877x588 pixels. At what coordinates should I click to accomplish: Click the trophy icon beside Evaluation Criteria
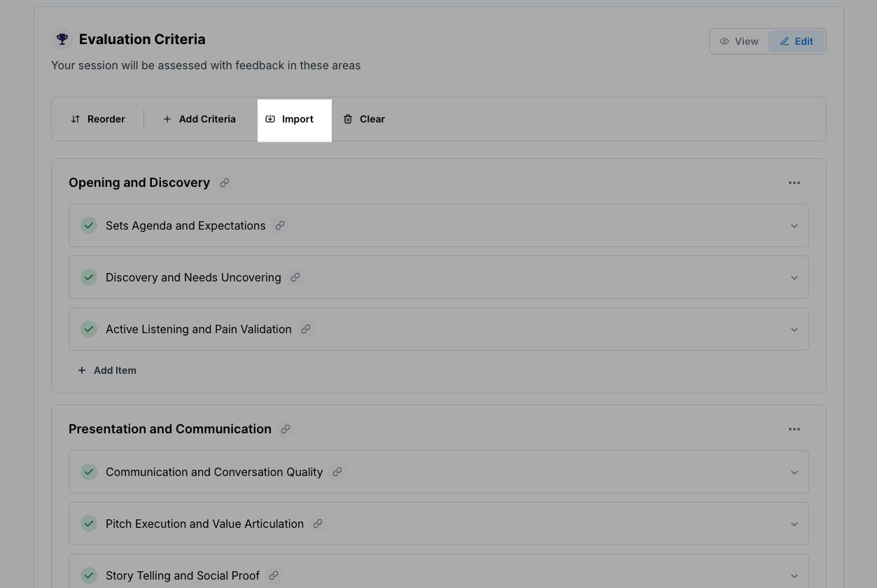(62, 39)
